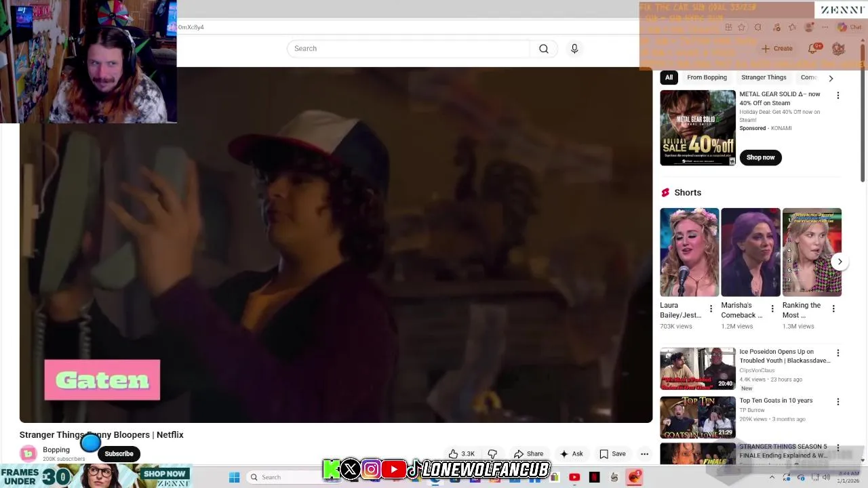Open options menu for Ranking the Most short
The width and height of the screenshot is (868, 488).
click(x=833, y=309)
